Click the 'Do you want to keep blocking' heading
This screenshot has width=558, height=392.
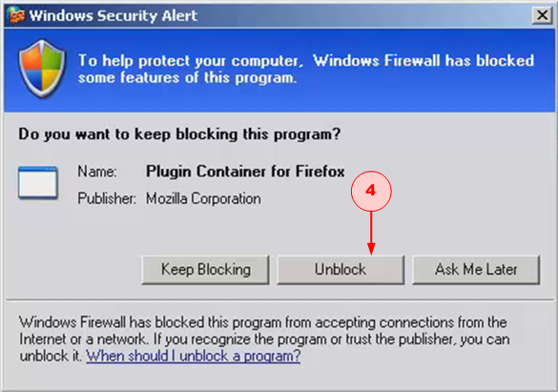point(179,134)
